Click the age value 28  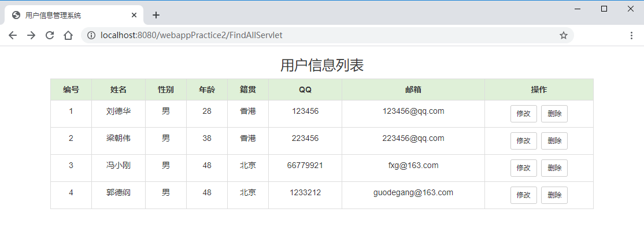[207, 111]
